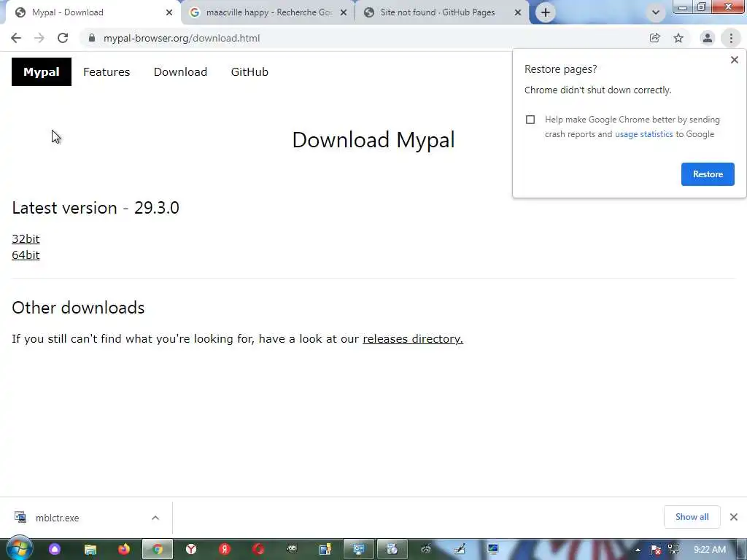
Task: Open the Chrome three-dot menu
Action: (x=731, y=38)
